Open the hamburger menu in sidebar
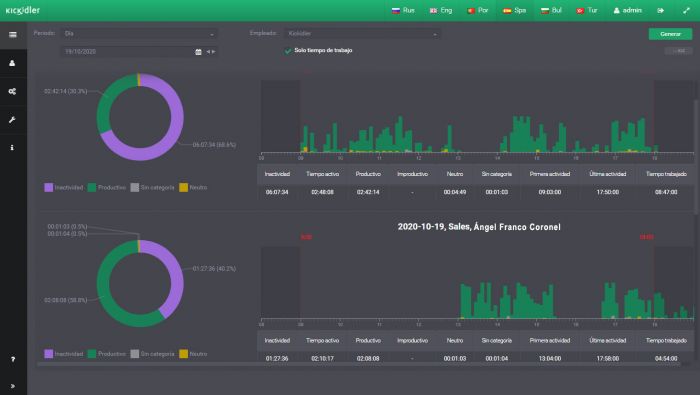 tap(13, 35)
